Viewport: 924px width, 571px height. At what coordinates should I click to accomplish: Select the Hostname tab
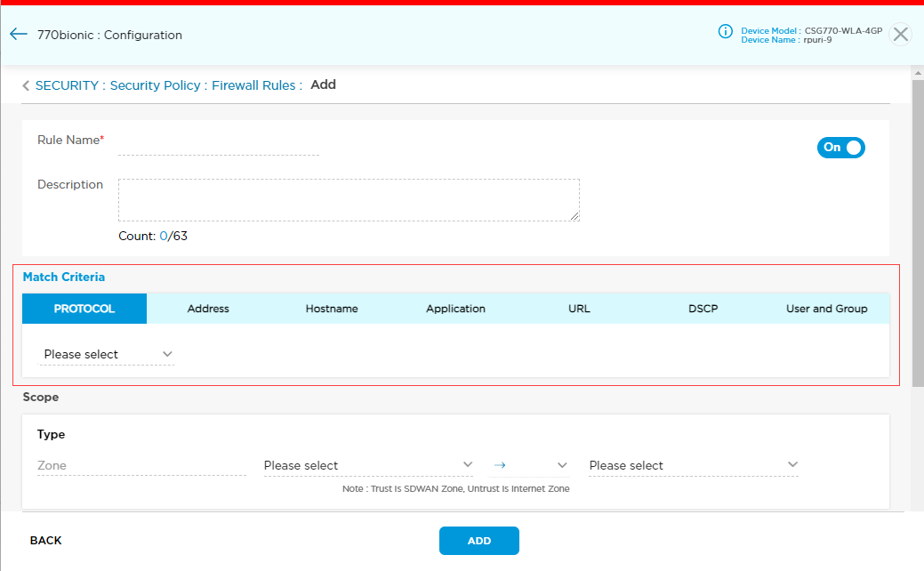point(331,309)
